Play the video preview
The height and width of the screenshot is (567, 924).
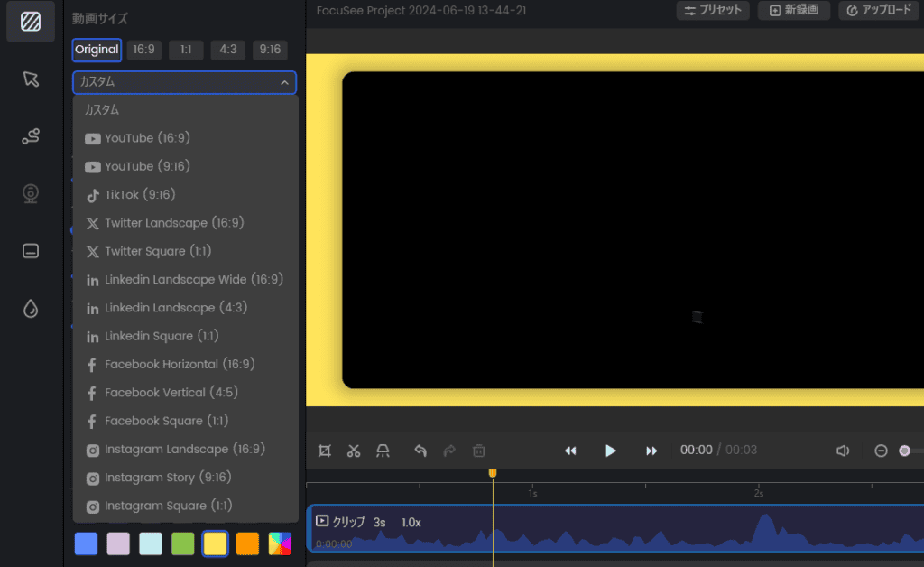[x=611, y=451]
